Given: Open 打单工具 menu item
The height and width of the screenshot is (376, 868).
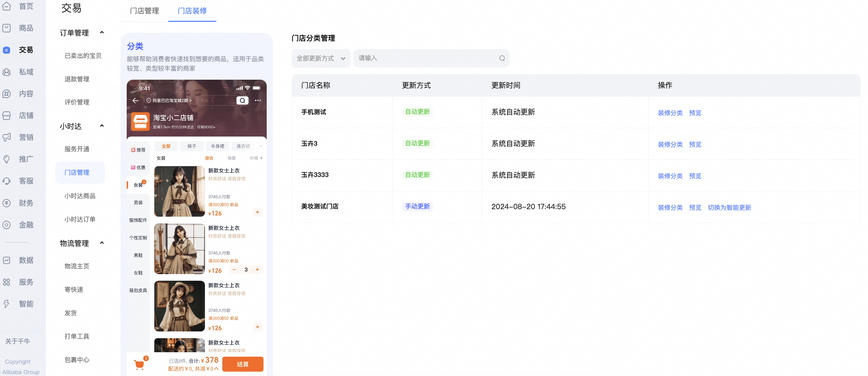Looking at the screenshot, I should 77,337.
